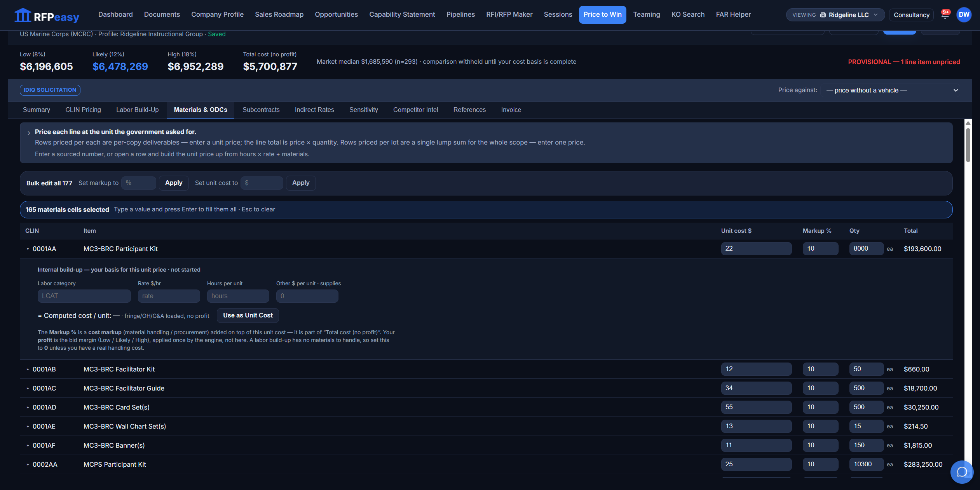Image resolution: width=980 pixels, height=490 pixels.
Task: Open the Labor Build-Up tab
Action: coord(138,110)
